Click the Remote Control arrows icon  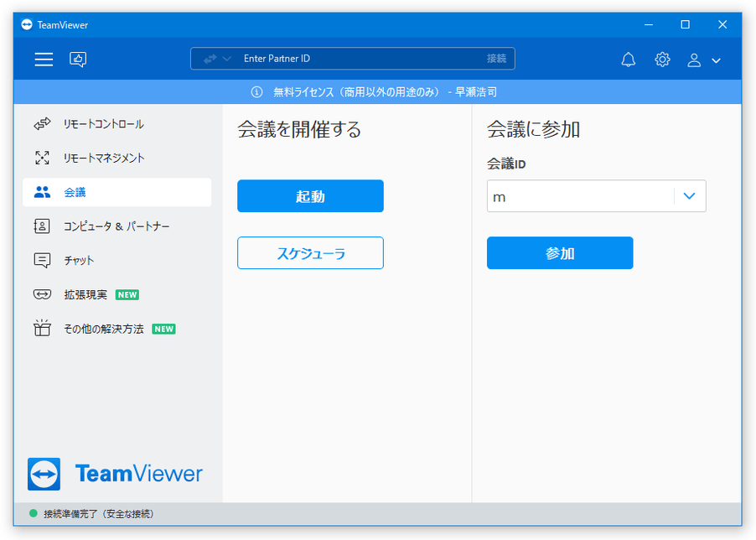click(42, 124)
